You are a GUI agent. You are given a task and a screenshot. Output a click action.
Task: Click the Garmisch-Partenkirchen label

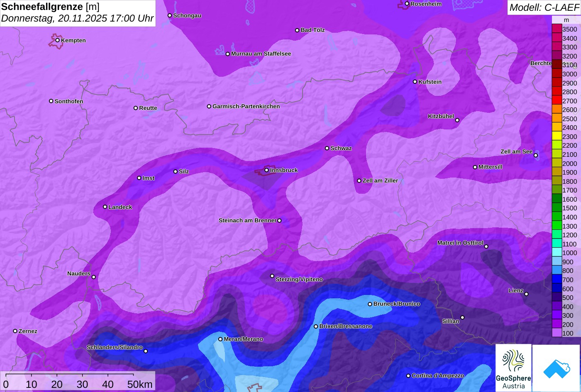pyautogui.click(x=246, y=106)
